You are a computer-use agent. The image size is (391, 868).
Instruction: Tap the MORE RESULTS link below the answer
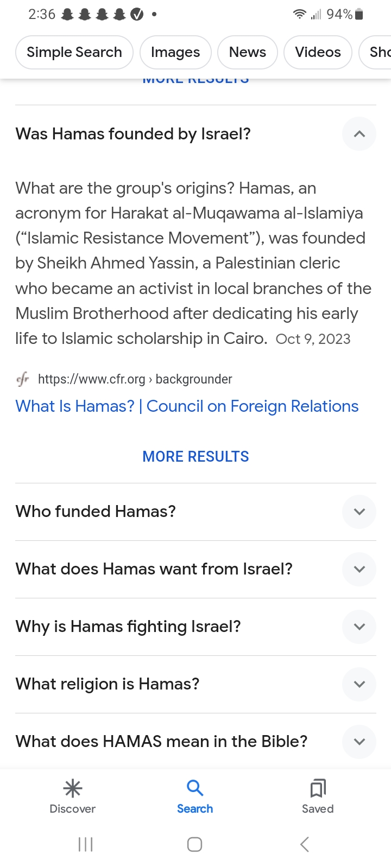[195, 457]
